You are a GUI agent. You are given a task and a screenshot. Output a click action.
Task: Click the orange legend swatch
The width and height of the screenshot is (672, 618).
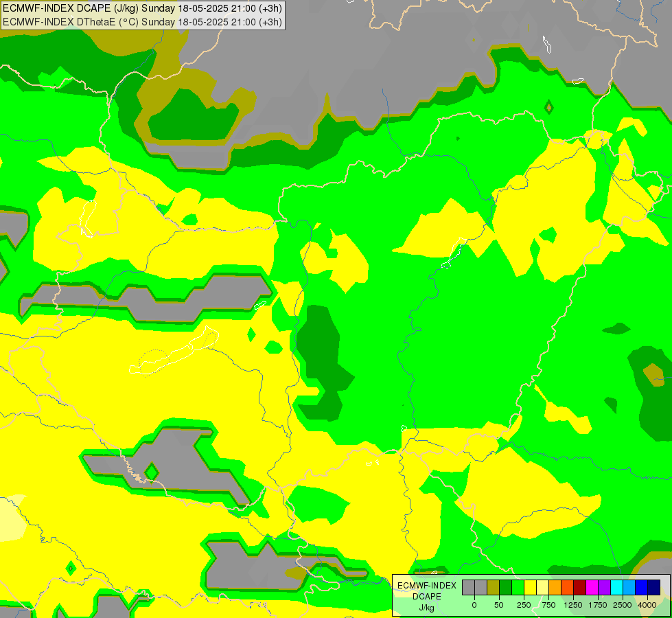(555, 587)
